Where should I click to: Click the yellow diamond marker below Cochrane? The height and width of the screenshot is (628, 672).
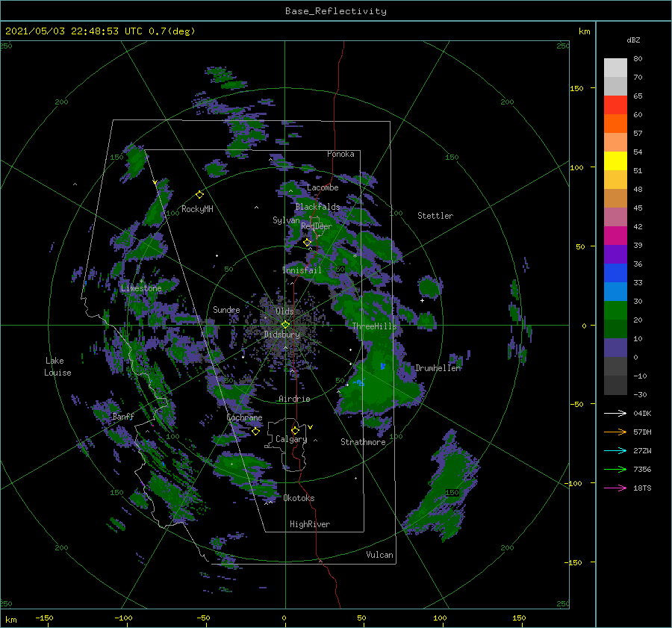(255, 432)
